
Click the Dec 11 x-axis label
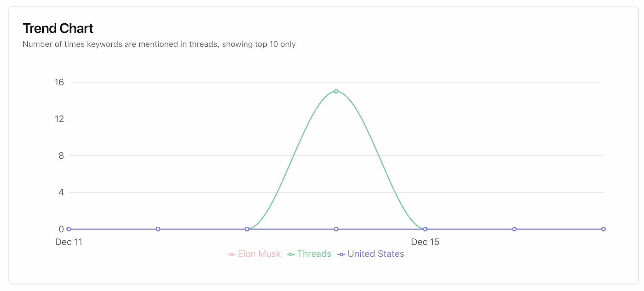(x=69, y=242)
